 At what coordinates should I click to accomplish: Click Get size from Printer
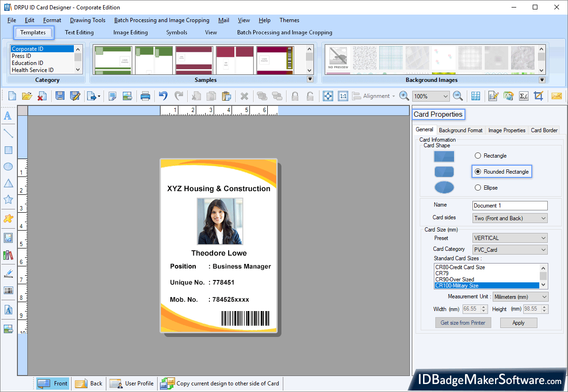pos(463,323)
